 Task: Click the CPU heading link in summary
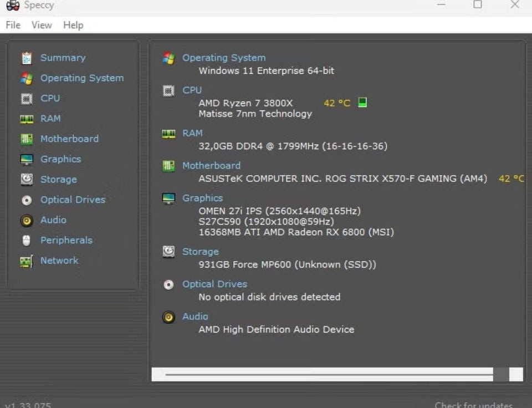coord(192,90)
